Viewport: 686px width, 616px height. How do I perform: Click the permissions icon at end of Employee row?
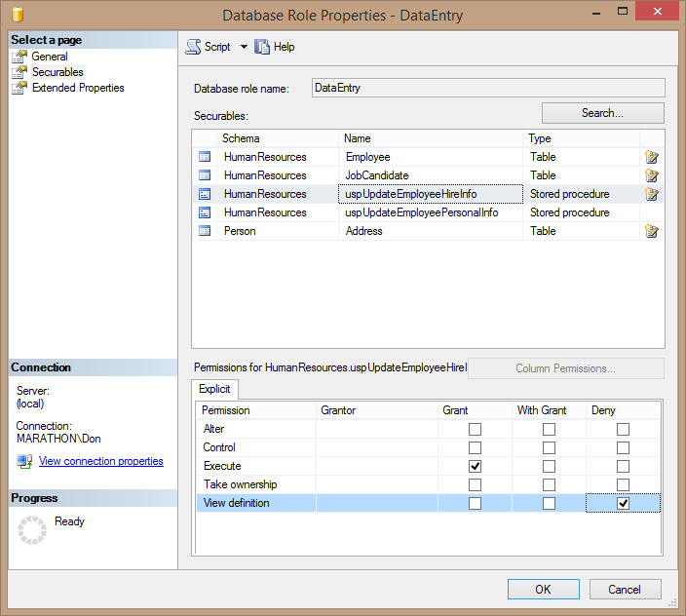point(652,157)
